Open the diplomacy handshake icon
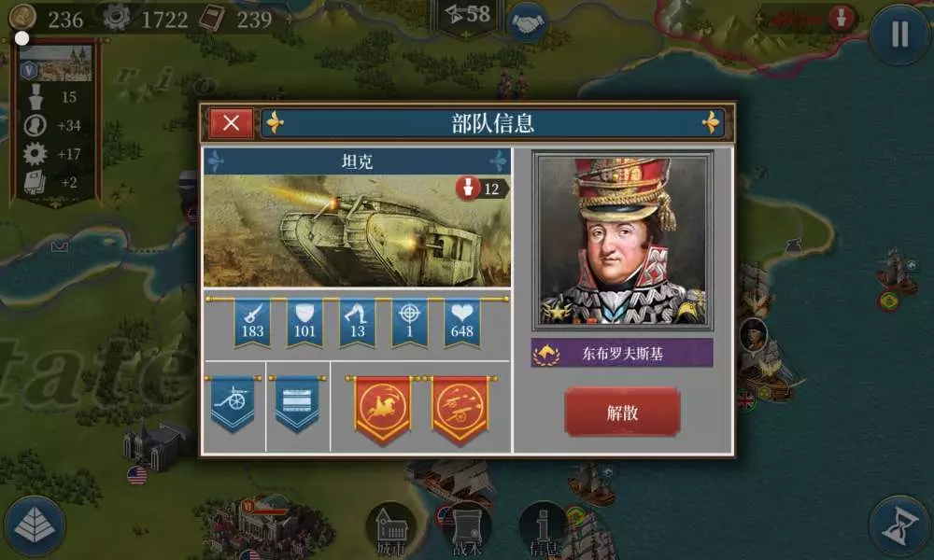 [x=528, y=24]
